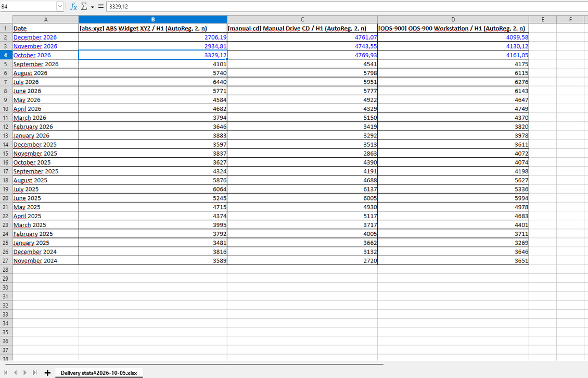Jump to first sheet with navigation arrow
588x378 pixels.
pos(6,372)
